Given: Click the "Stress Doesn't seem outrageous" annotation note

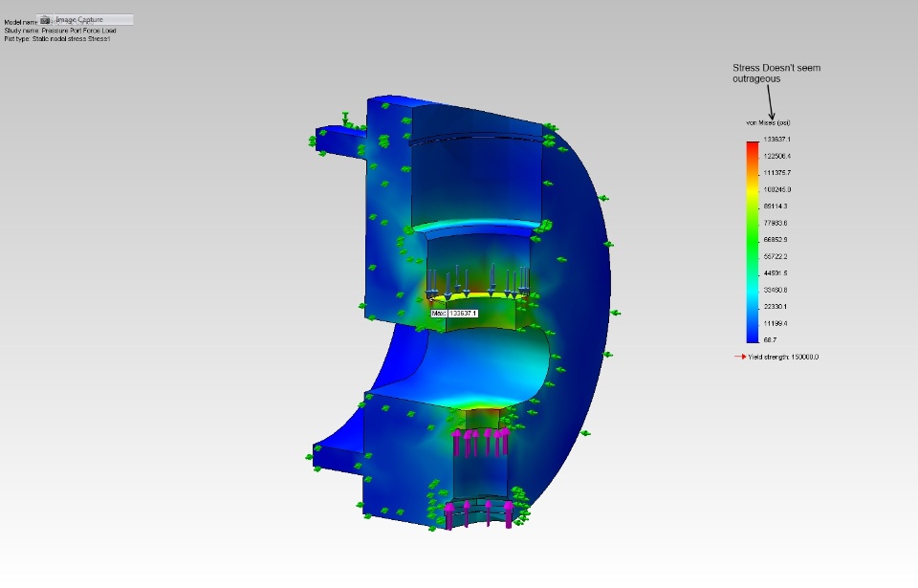Looking at the screenshot, I should [776, 74].
